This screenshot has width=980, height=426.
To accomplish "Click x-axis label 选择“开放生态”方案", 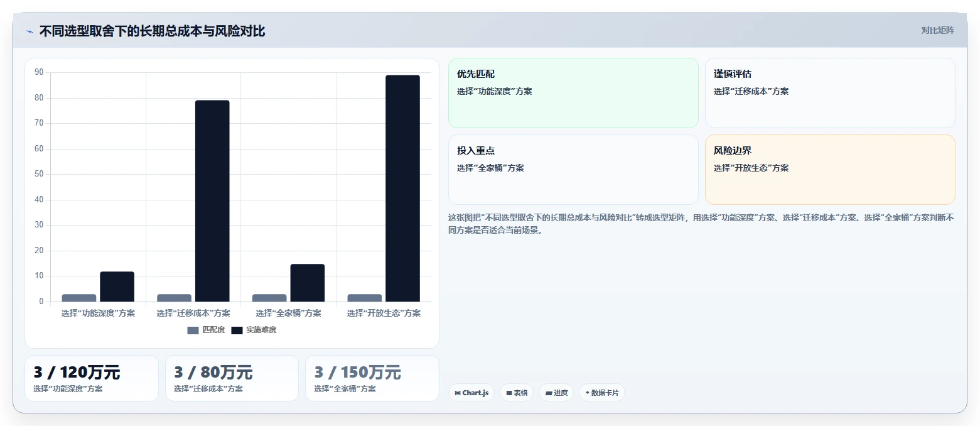I will (384, 313).
